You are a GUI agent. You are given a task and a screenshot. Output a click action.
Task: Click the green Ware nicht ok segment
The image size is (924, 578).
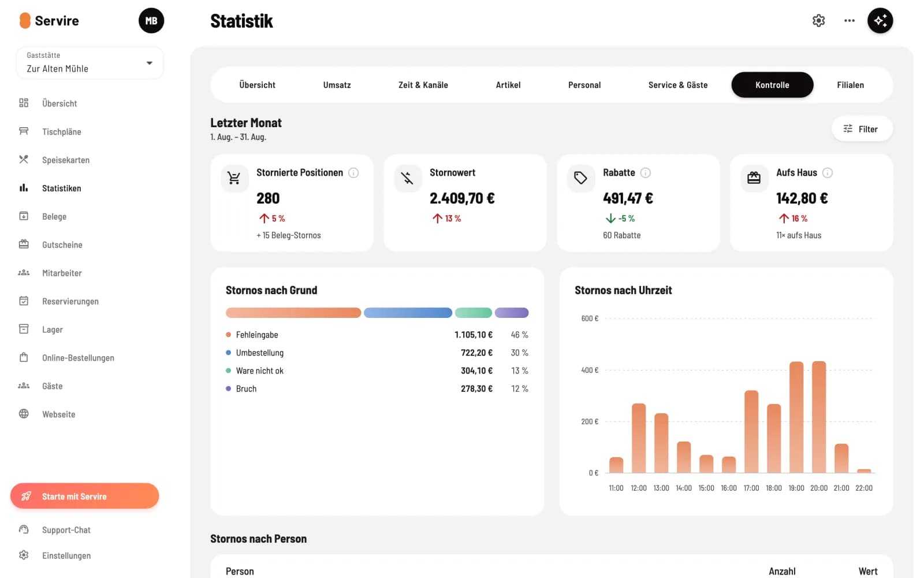[x=474, y=313]
